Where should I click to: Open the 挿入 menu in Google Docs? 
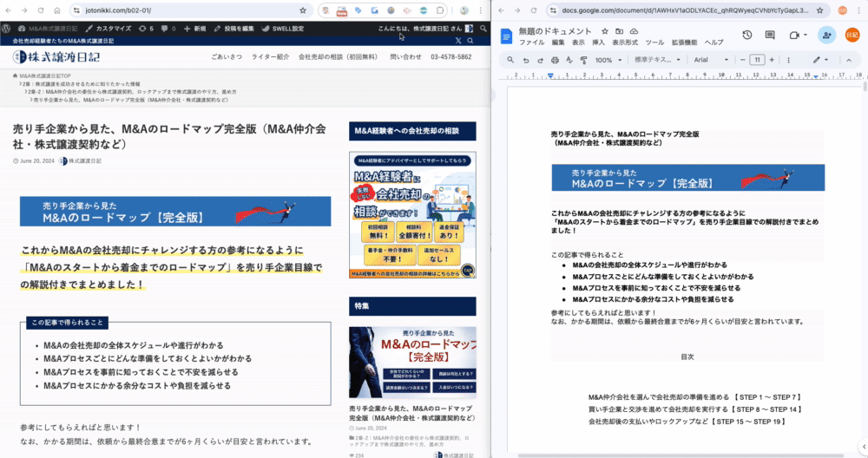click(x=598, y=43)
